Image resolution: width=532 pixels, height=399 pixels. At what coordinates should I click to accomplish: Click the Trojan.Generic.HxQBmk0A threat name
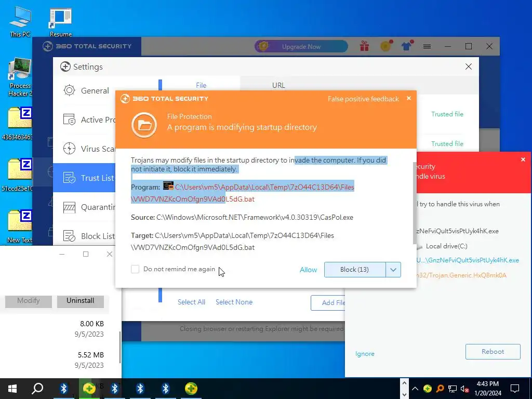coord(461,275)
